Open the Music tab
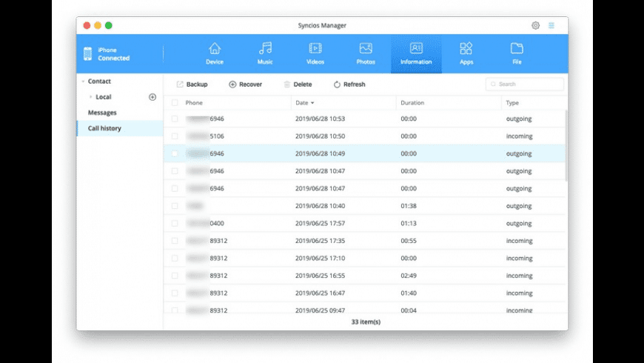This screenshot has height=363, width=644. pos(265,54)
